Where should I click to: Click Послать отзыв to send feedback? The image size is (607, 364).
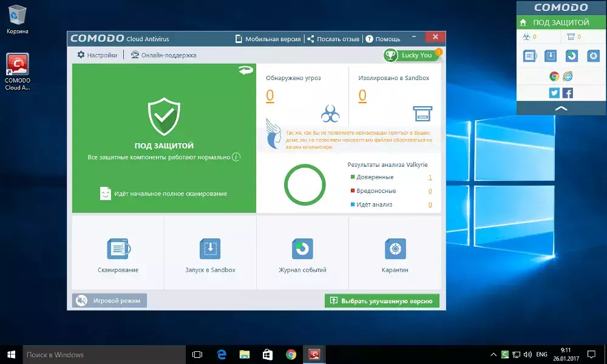pyautogui.click(x=333, y=39)
